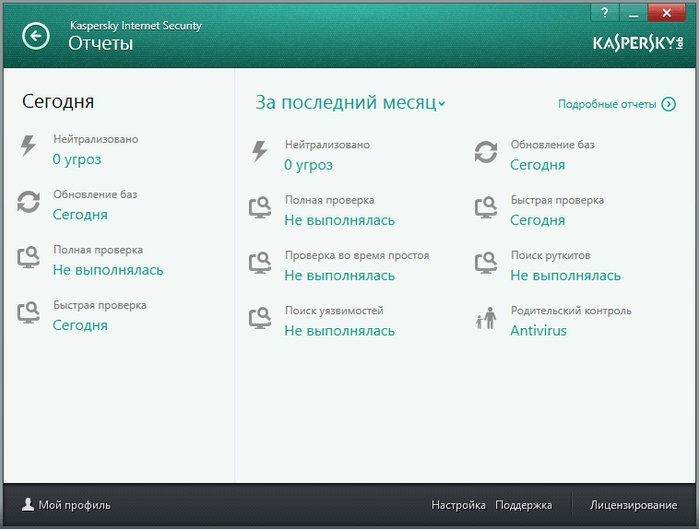Image resolution: width=699 pixels, height=530 pixels.
Task: Click Не выполнялась under today's Полная проверка
Action: [x=108, y=270]
